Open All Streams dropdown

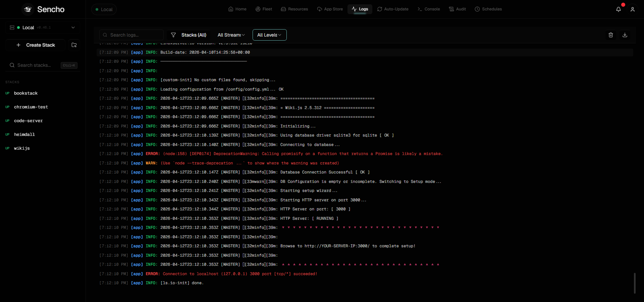231,35
